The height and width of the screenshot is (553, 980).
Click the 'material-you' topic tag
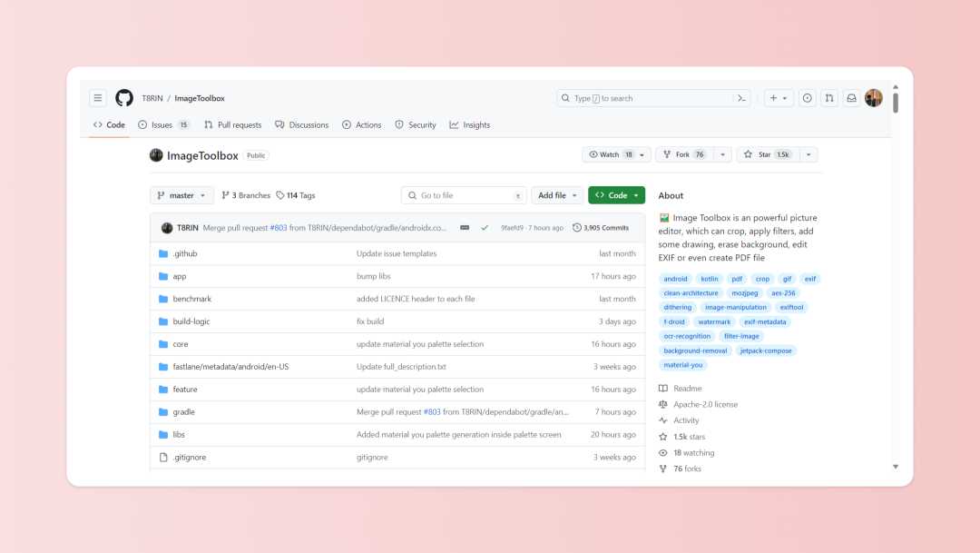(683, 365)
